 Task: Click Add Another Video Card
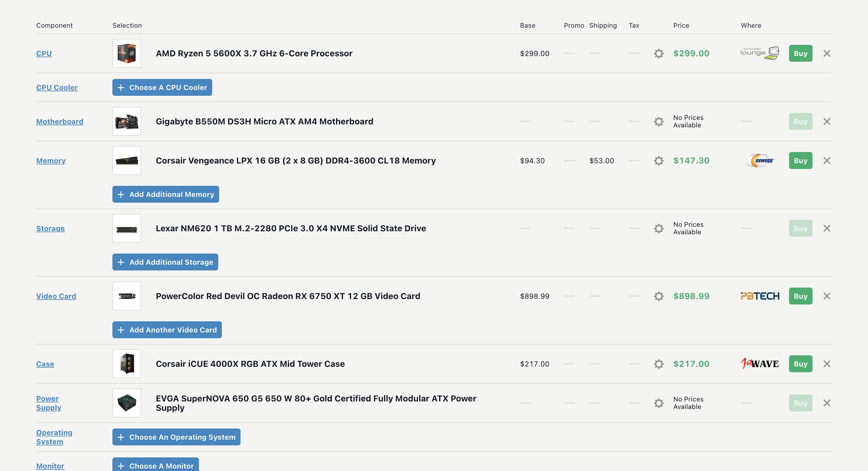[167, 330]
